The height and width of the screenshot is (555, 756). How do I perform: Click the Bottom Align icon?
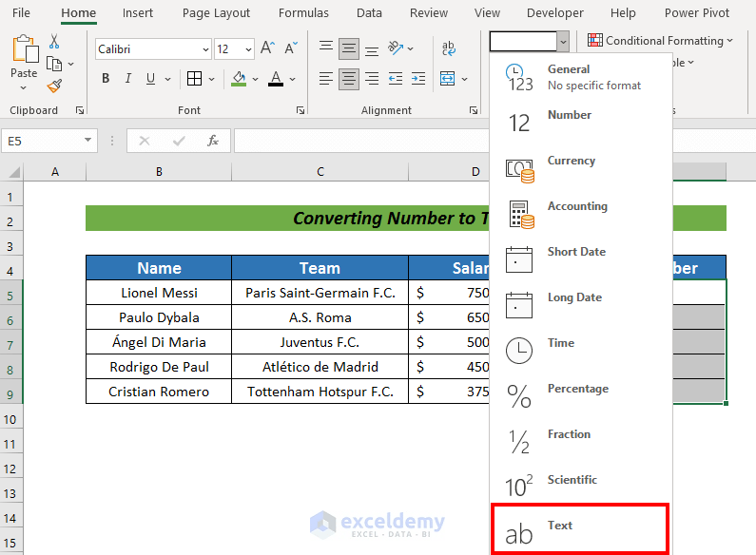click(372, 49)
